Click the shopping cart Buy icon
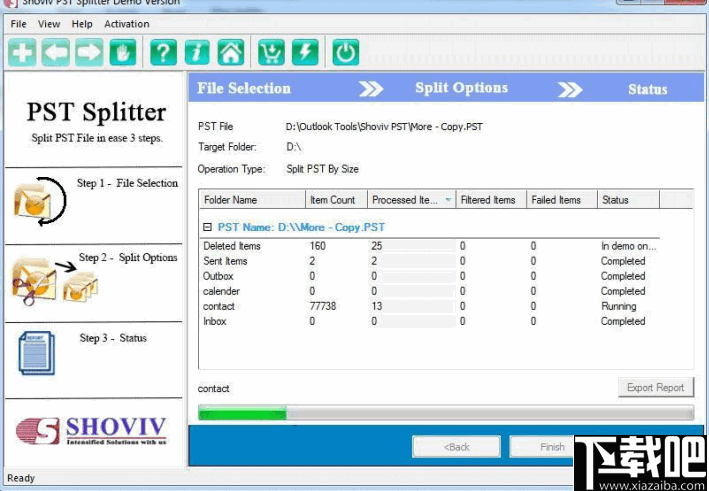The image size is (709, 491). click(x=271, y=52)
